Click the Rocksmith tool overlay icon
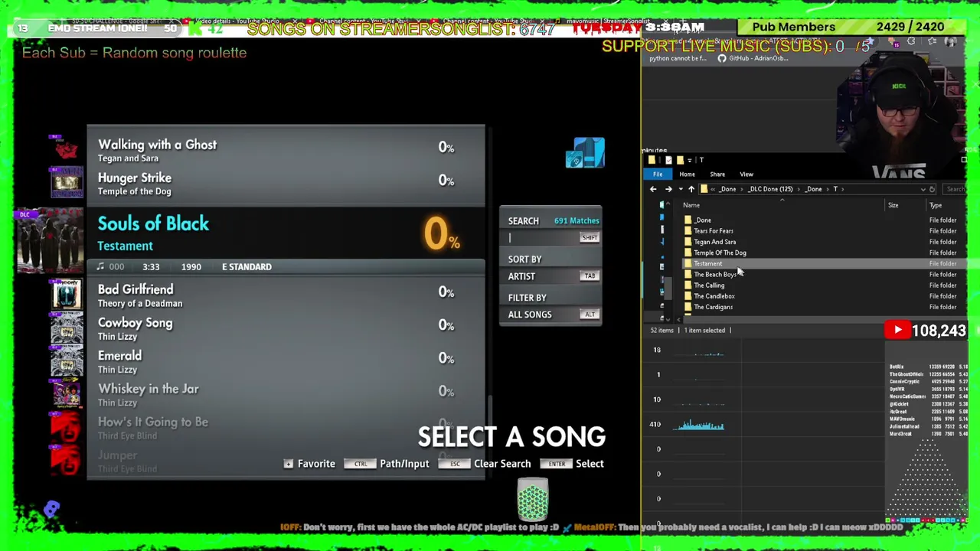The width and height of the screenshot is (980, 551). coord(586,153)
